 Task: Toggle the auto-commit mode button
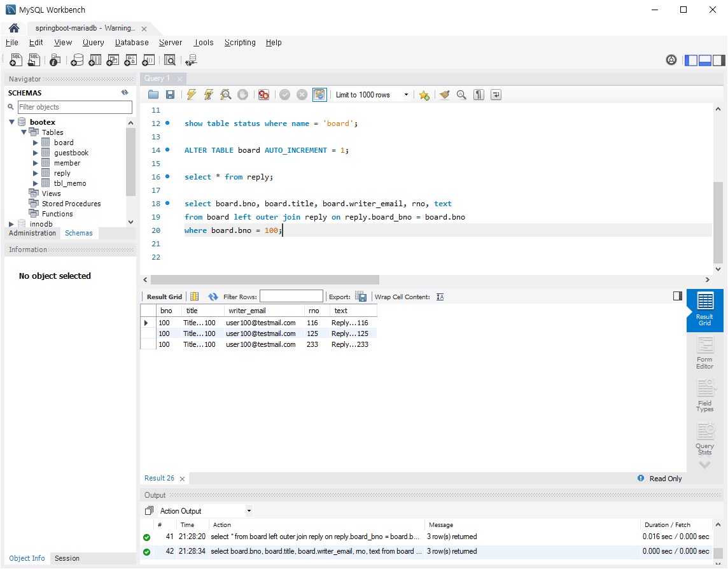point(319,95)
